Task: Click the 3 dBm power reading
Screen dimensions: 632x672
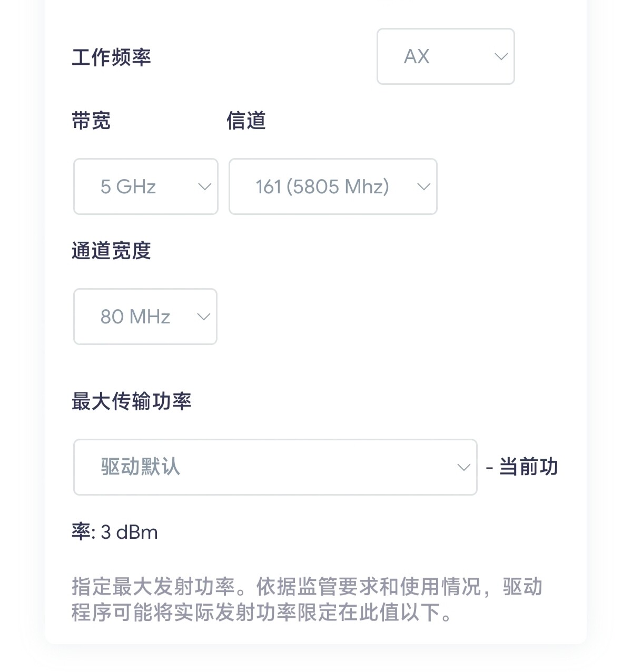Action: click(x=129, y=532)
